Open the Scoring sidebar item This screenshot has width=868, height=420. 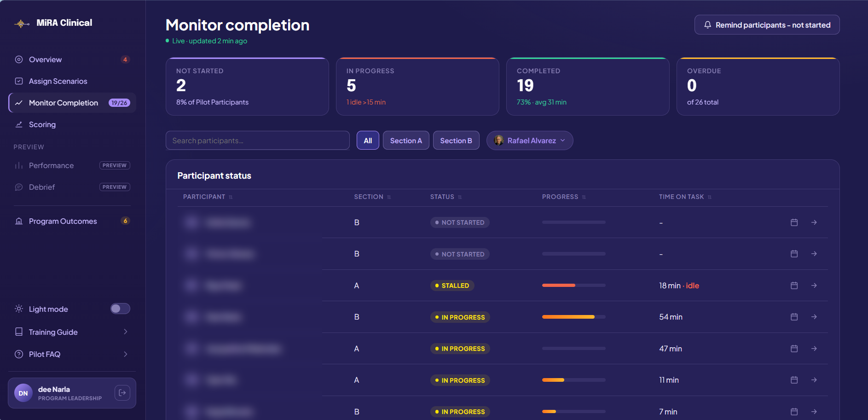click(x=72, y=124)
